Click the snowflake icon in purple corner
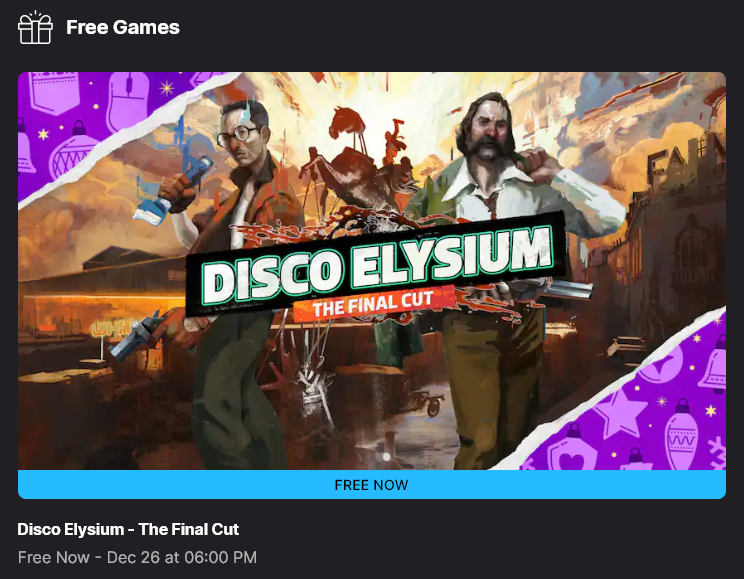The image size is (744, 579). point(717,453)
